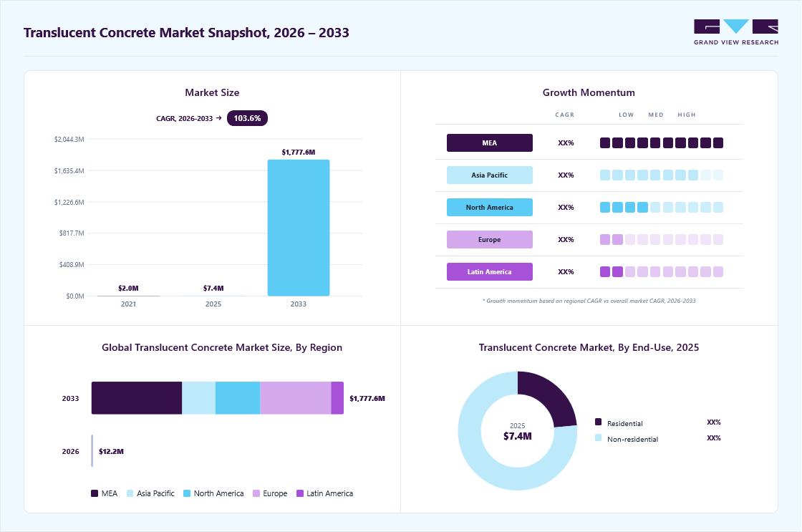Click the Latin America momentum indicator squares
Image resolution: width=802 pixels, height=532 pixels.
[x=662, y=271]
